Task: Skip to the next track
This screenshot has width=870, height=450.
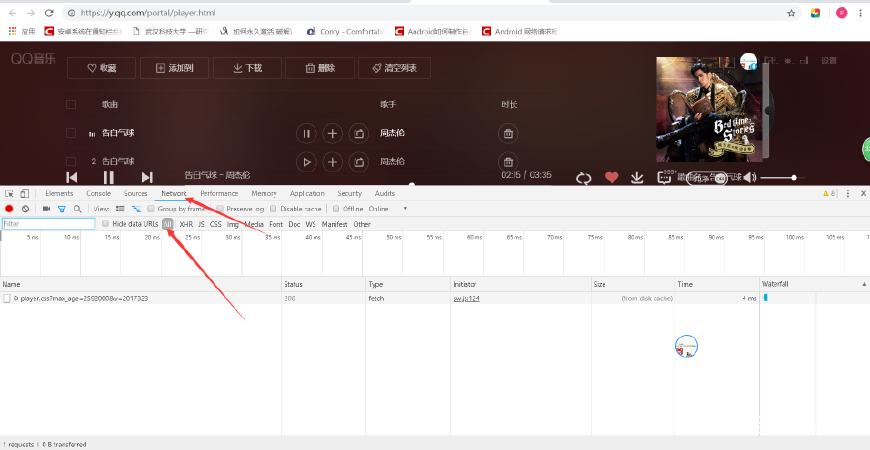Action: click(x=146, y=177)
